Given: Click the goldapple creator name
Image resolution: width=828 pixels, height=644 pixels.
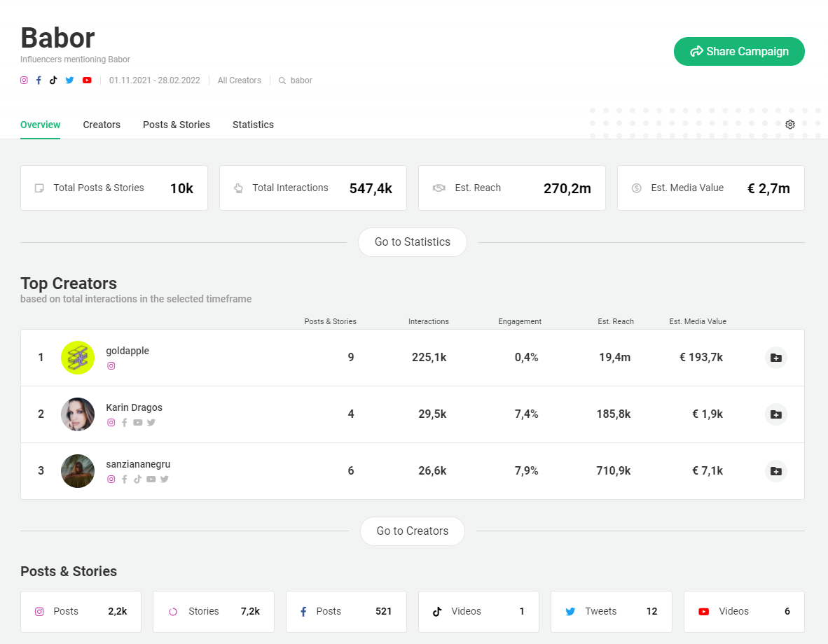Looking at the screenshot, I should point(127,351).
